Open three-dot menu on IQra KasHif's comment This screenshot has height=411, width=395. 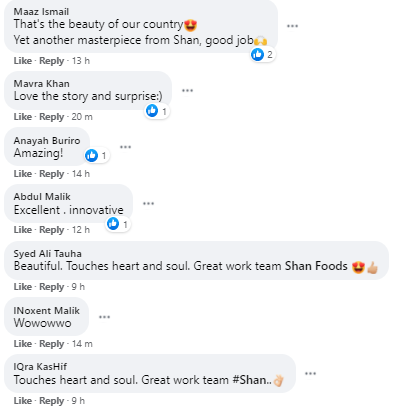pos(310,374)
